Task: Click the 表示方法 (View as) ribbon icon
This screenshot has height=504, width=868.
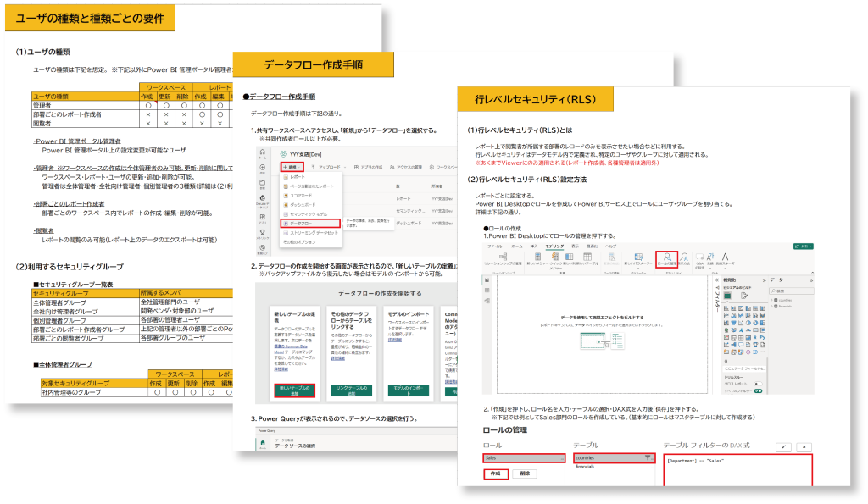Action: pos(686,260)
